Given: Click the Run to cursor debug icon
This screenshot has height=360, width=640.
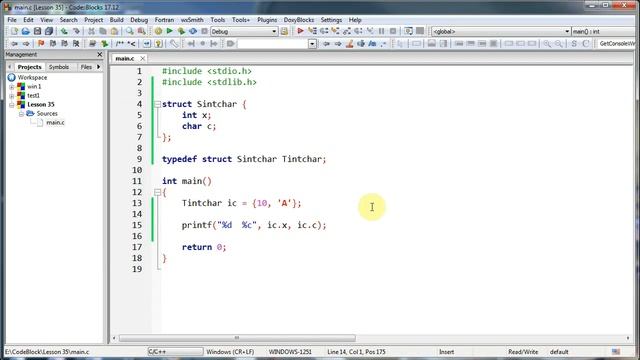Looking at the screenshot, I should pyautogui.click(x=312, y=31).
